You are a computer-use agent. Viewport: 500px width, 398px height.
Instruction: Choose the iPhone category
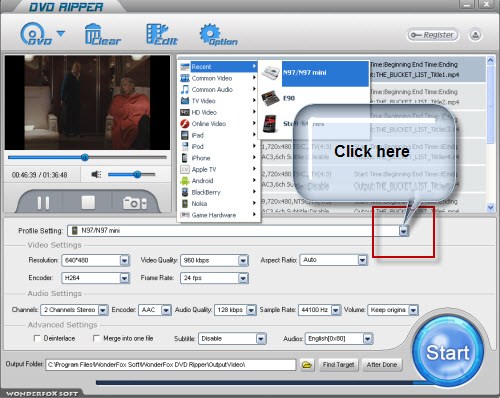click(218, 158)
